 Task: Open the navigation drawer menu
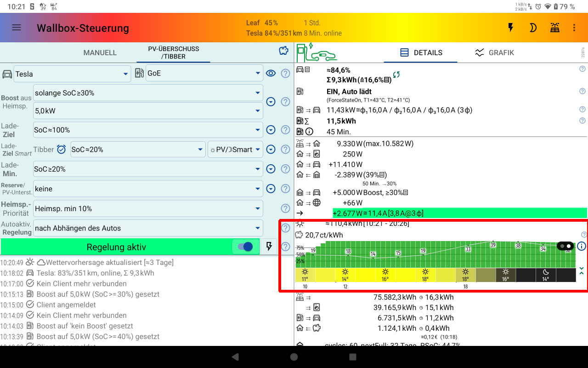coord(17,27)
